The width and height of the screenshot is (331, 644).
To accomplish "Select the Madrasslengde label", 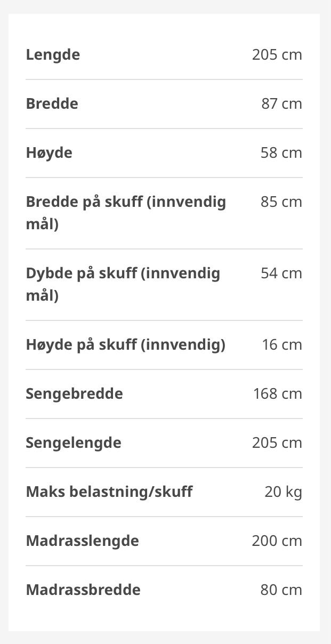I will point(83,541).
